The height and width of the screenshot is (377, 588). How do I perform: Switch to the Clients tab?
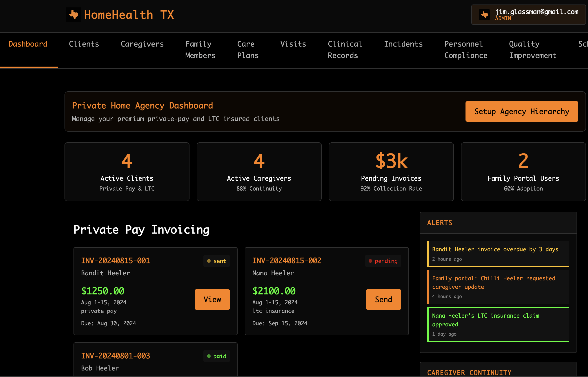click(x=84, y=44)
